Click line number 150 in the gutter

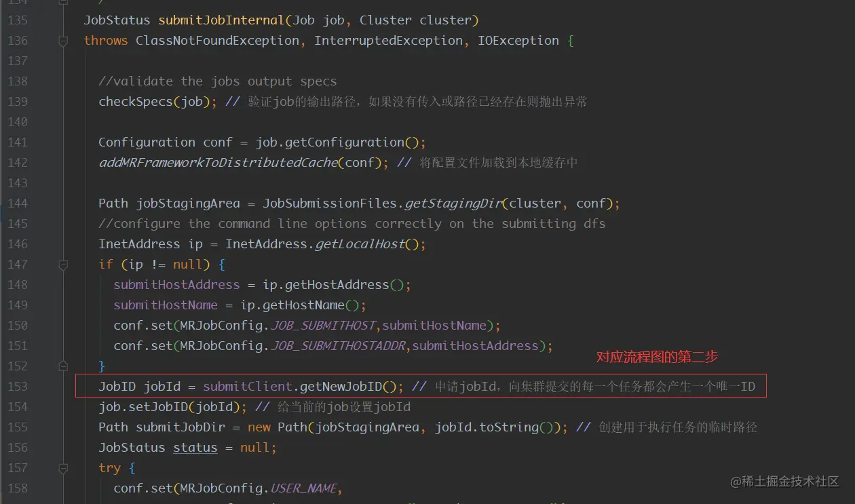tap(17, 326)
